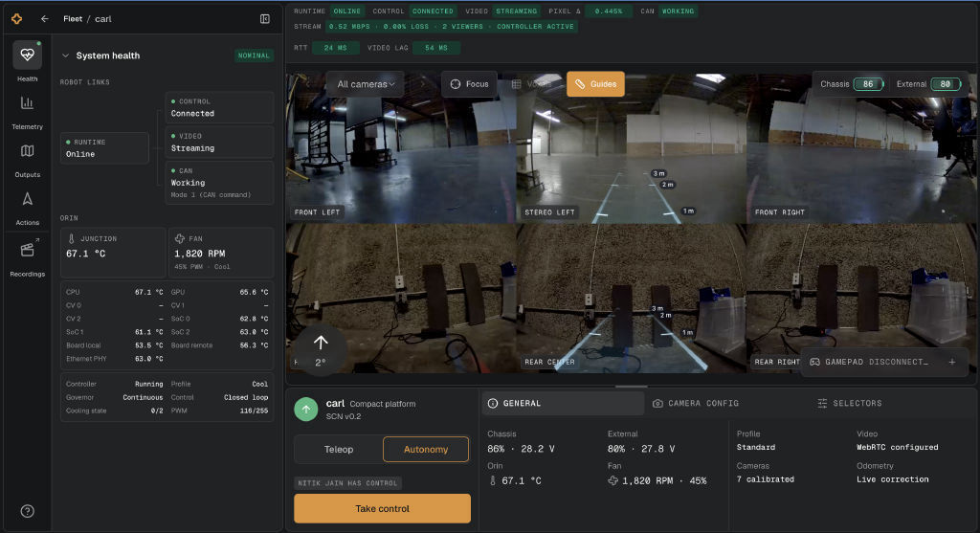Image resolution: width=980 pixels, height=533 pixels.
Task: Click the gamepad icon in disconnect banner
Action: coord(815,362)
